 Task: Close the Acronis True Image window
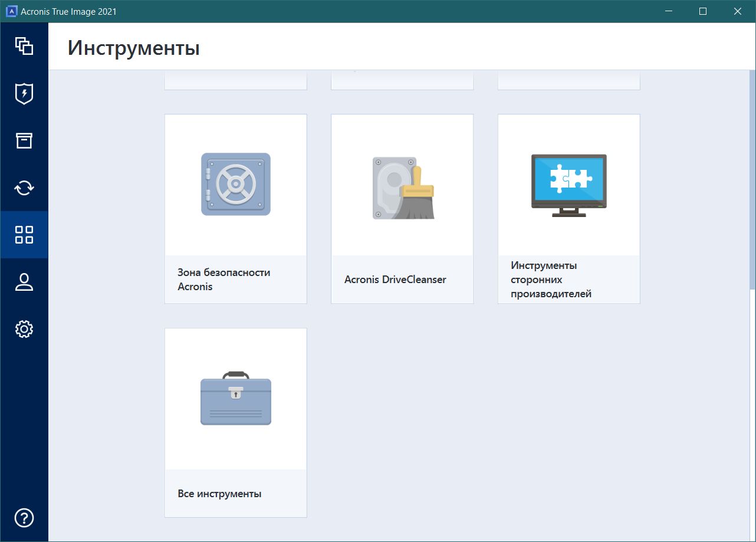point(738,11)
